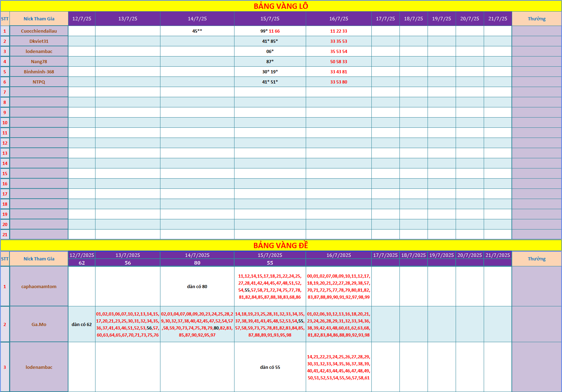Click the Thưởng header of LÔ table
This screenshot has width=562, height=392.
(537, 19)
